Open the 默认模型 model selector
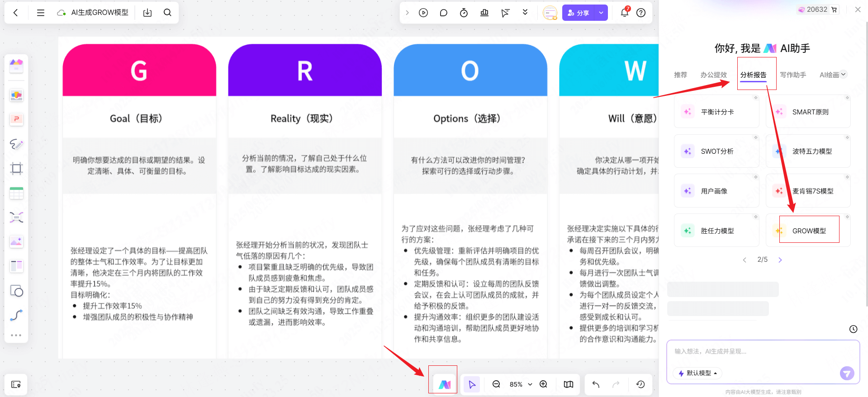The width and height of the screenshot is (868, 397). [697, 373]
